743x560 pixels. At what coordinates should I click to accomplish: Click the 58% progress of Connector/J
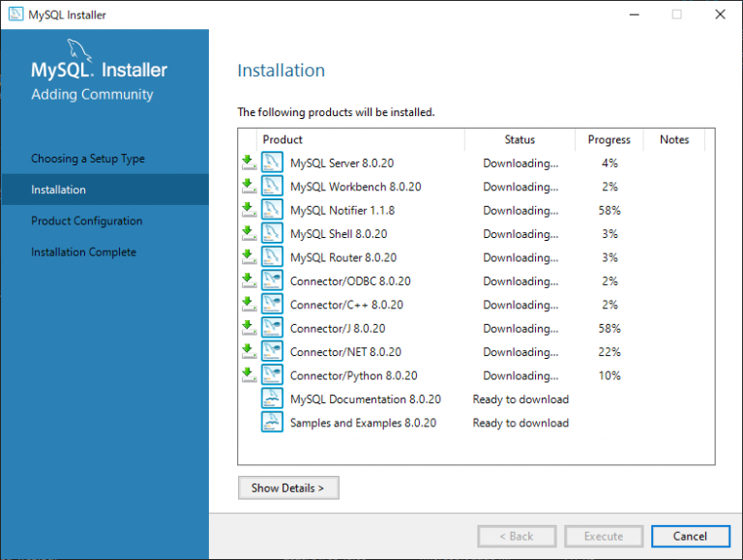pos(609,329)
